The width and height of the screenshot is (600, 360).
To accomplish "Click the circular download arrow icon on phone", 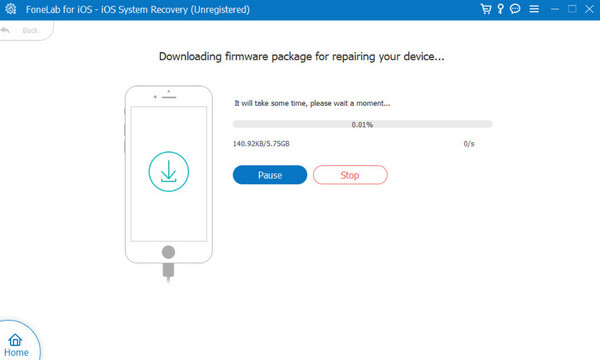I will click(x=169, y=171).
